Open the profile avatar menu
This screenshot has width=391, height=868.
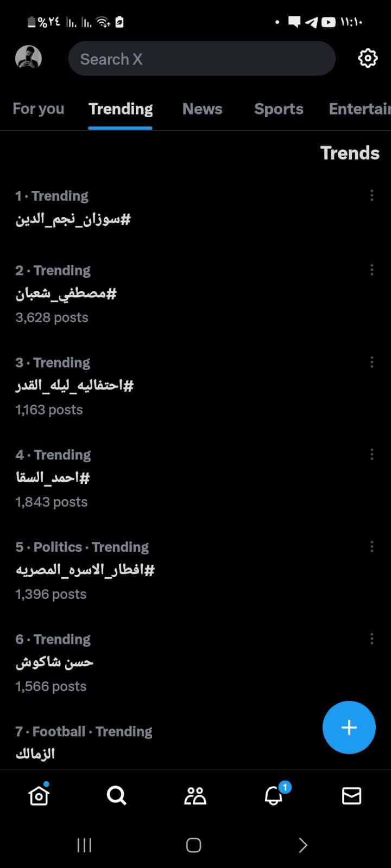coord(28,58)
